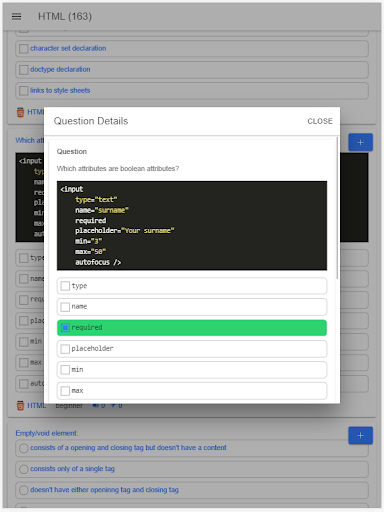Open the hamburger navigation menu

point(16,16)
